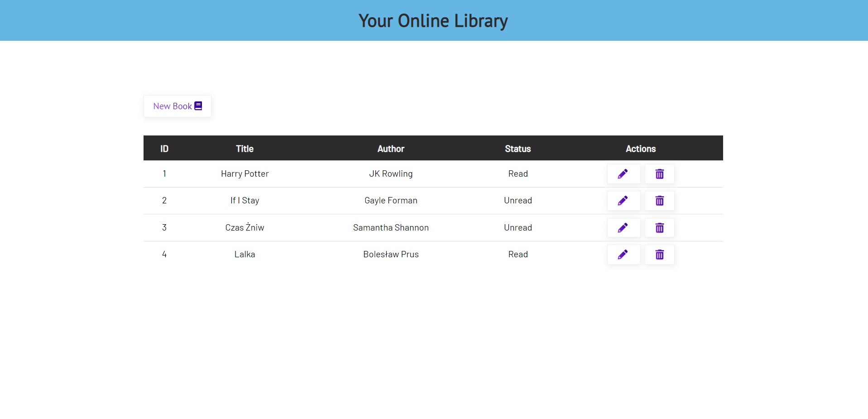This screenshot has height=419, width=868.
Task: Click the Actions column header
Action: (641, 148)
